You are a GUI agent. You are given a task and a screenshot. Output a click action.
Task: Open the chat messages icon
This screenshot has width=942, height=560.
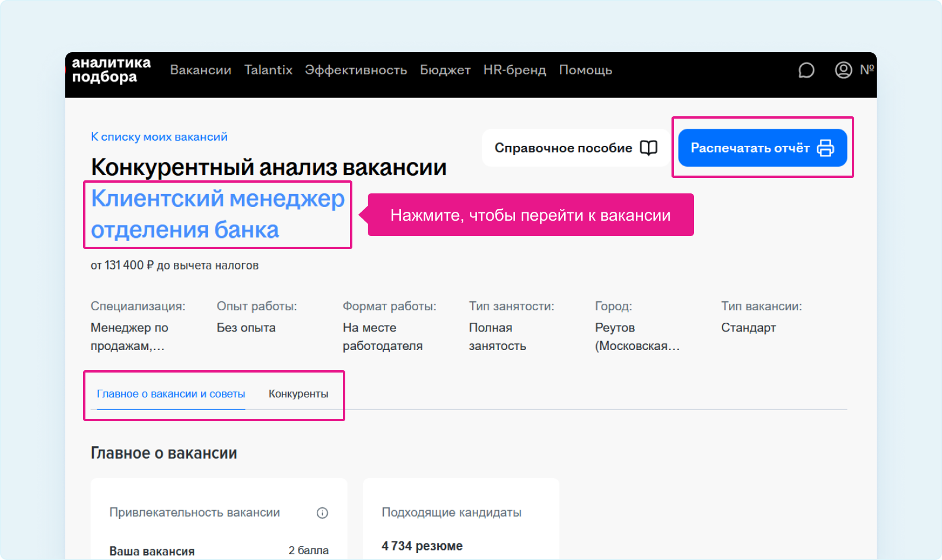pos(806,71)
